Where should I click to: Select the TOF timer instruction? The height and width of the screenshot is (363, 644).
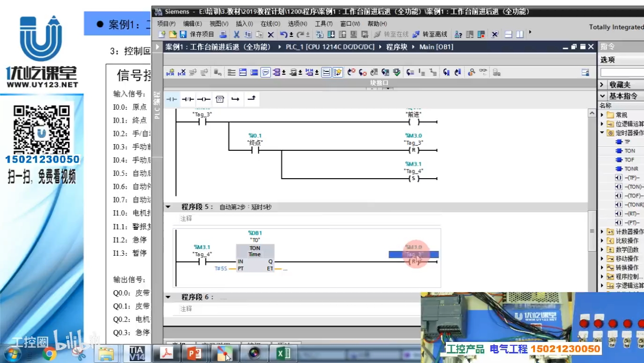(625, 160)
